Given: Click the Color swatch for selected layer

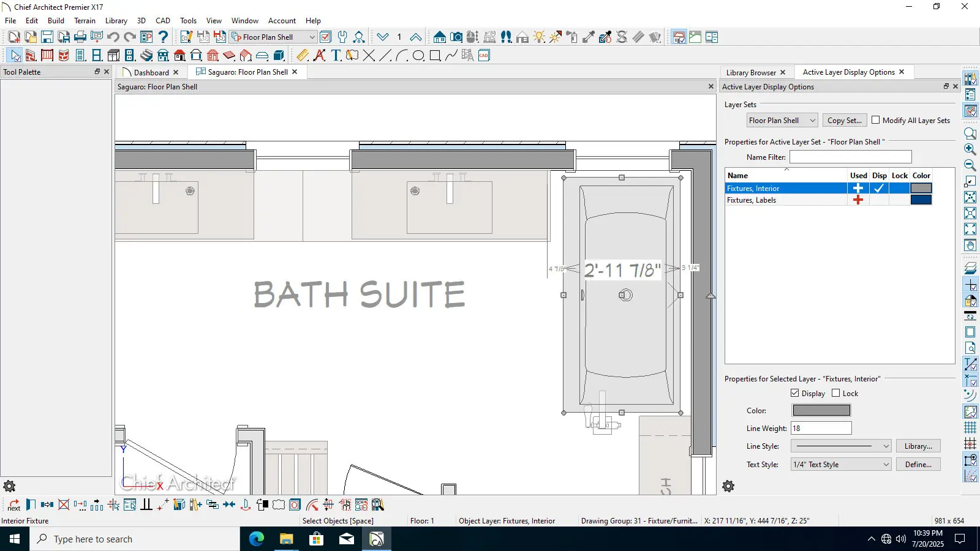Looking at the screenshot, I should click(821, 411).
